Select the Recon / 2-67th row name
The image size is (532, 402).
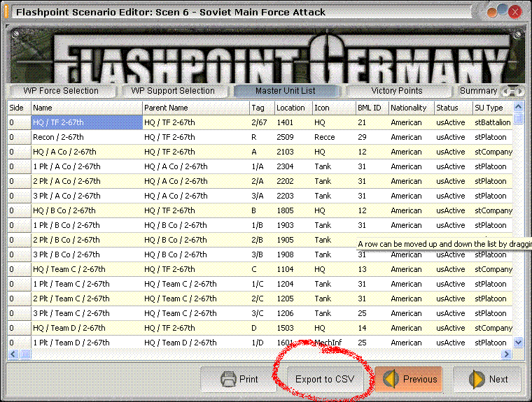tap(87, 137)
